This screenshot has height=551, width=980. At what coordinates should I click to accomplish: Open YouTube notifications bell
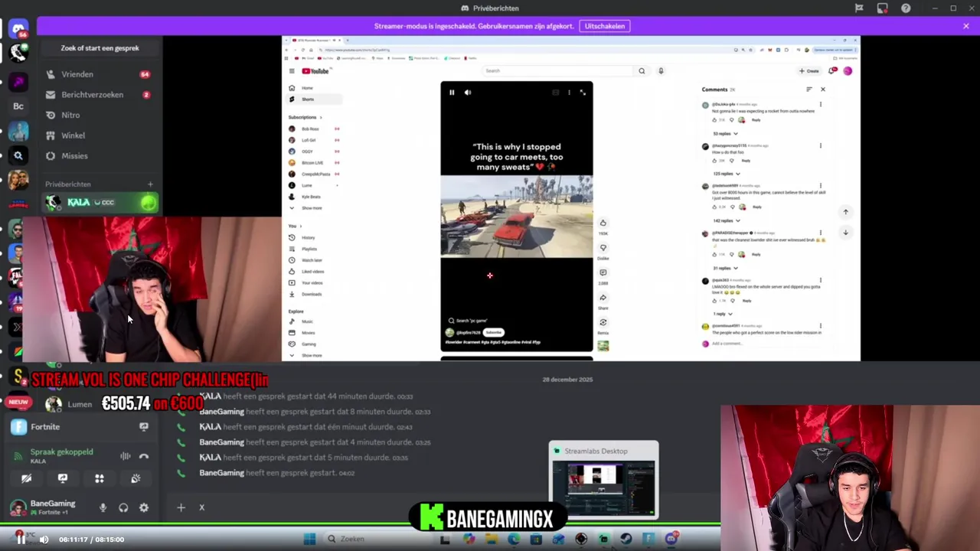pyautogui.click(x=833, y=71)
